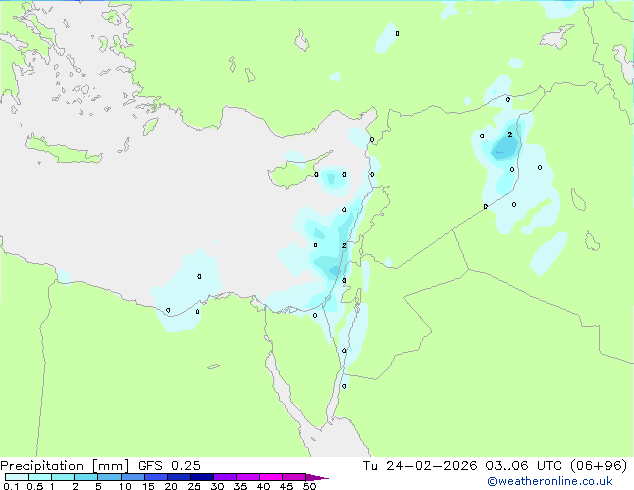Viewport: 634px width, 490px height.
Task: Choose the 20–25 mm legend swatch
Action: [178, 477]
